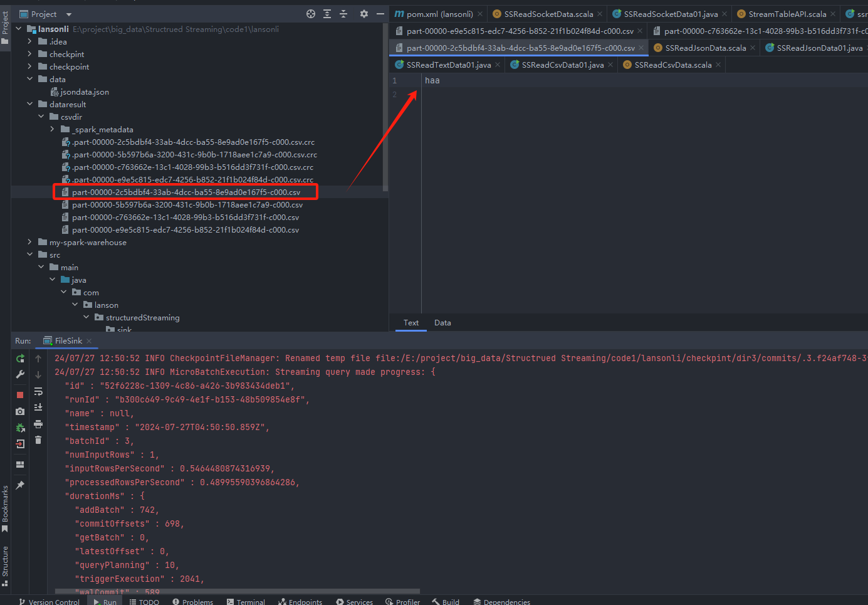This screenshot has width=868, height=605.
Task: Pin the FileSink run tab
Action: tap(20, 485)
